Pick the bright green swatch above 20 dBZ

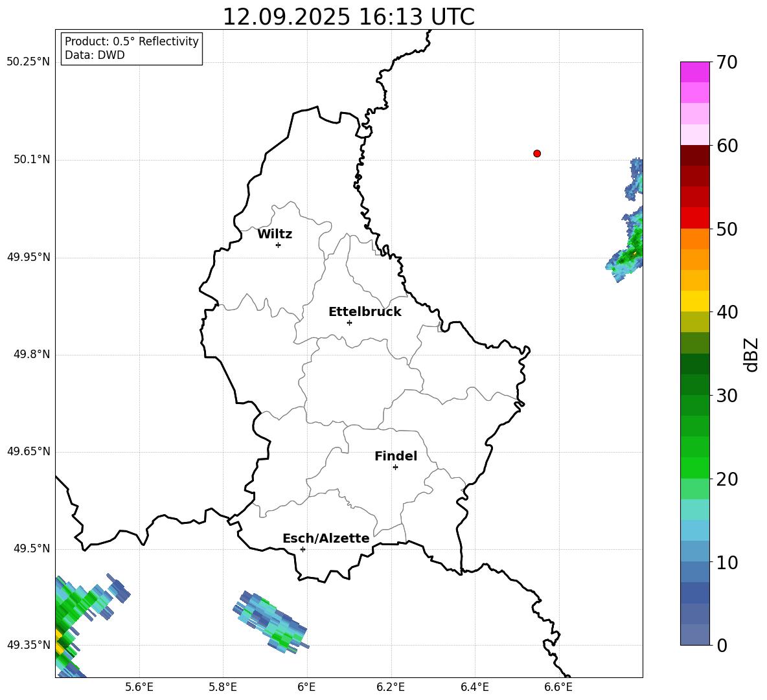694,468
